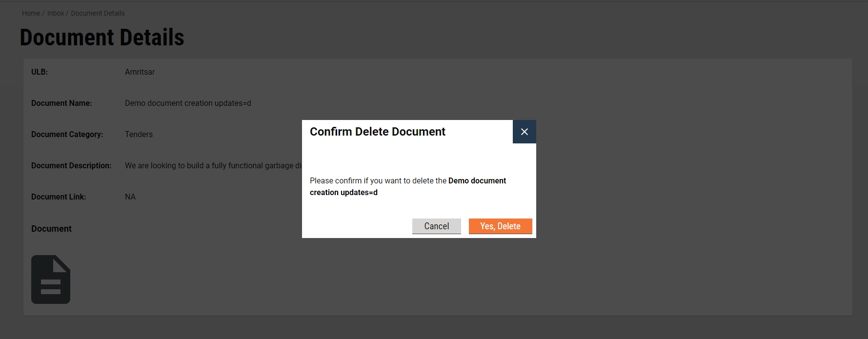Click the Document Name label
Viewport: 868px width, 339px height.
pos(61,103)
